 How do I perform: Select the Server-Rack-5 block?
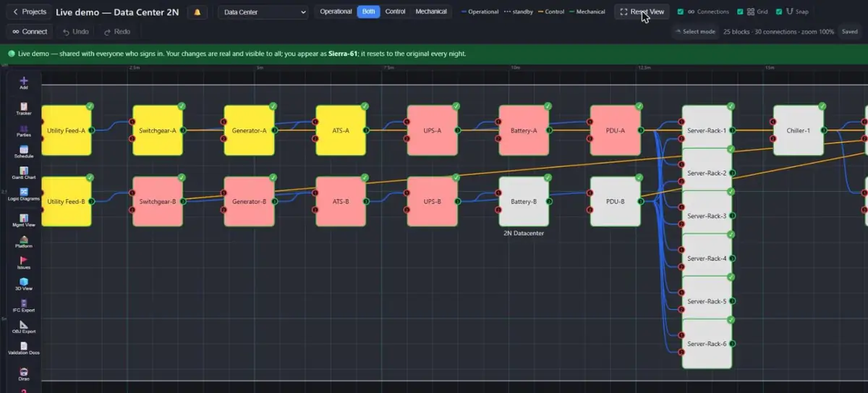coord(707,301)
